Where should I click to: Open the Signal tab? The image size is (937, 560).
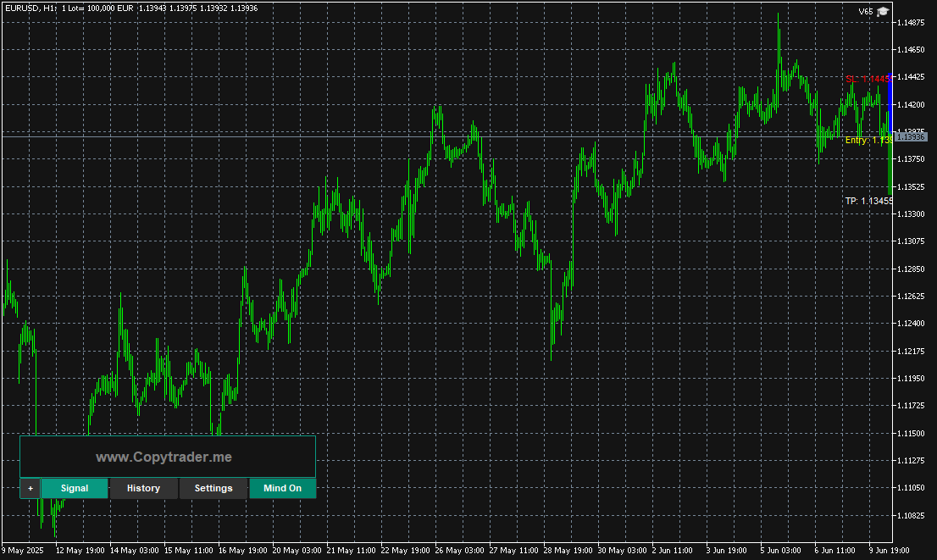75,488
